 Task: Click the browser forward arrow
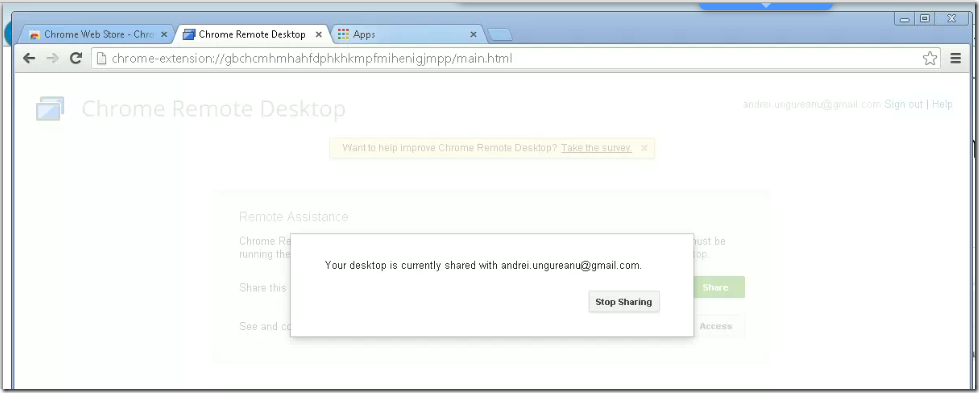pos(52,58)
